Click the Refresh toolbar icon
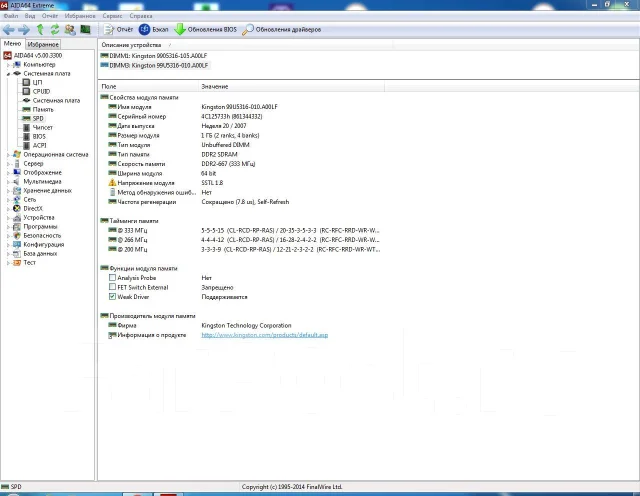The height and width of the screenshot is (496, 640). [x=55, y=29]
